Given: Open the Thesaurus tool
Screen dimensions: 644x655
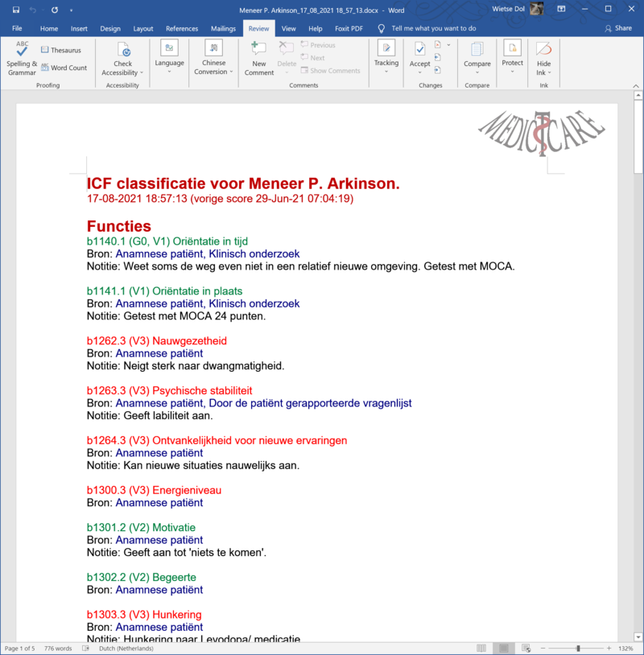Looking at the screenshot, I should 60,50.
